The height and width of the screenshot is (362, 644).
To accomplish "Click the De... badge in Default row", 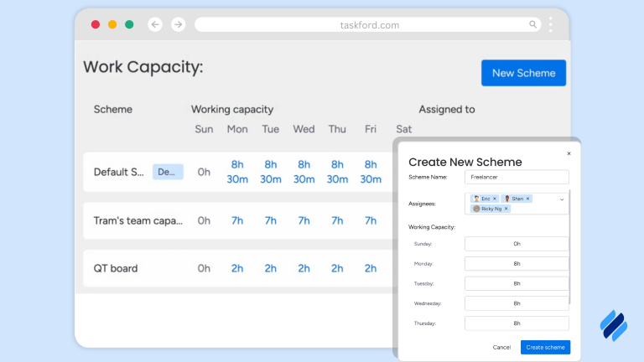I will pyautogui.click(x=168, y=172).
